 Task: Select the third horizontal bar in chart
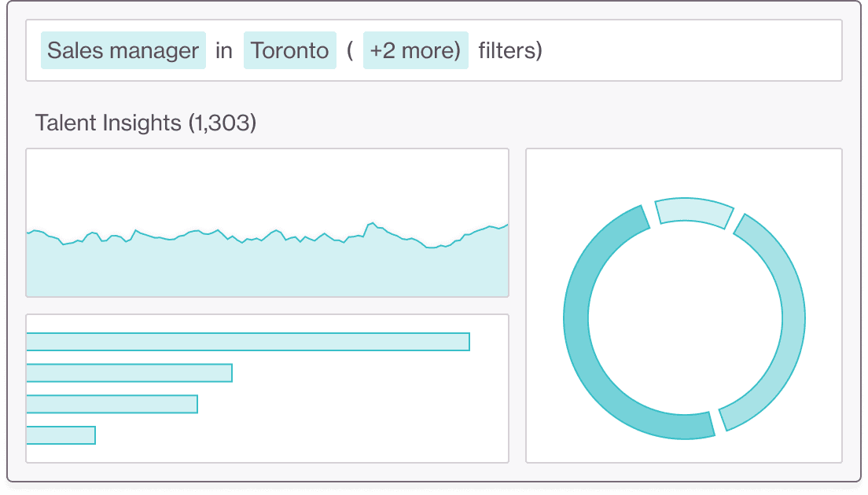click(x=112, y=404)
